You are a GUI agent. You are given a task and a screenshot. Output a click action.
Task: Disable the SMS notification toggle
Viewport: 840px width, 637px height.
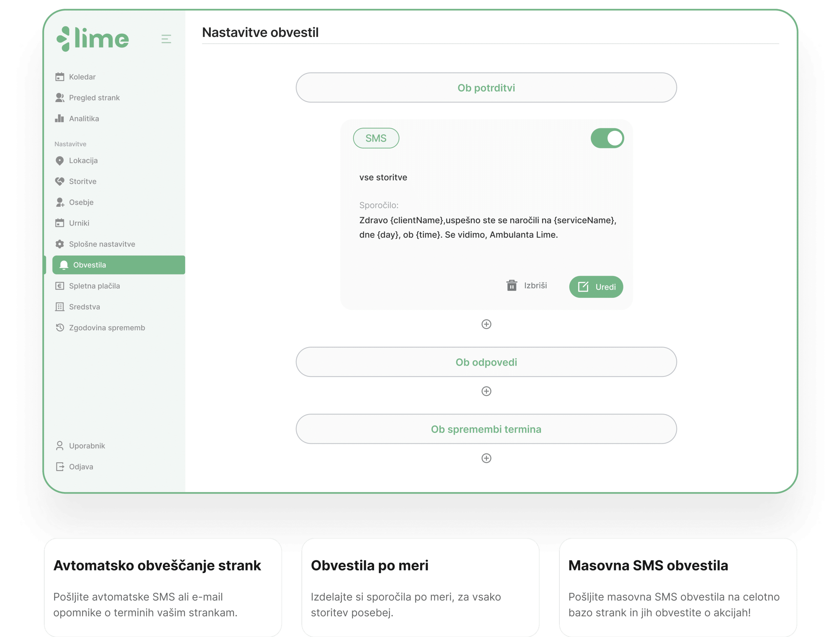pos(607,138)
